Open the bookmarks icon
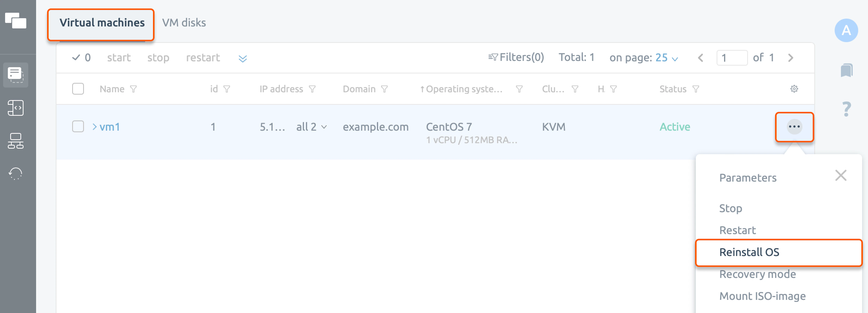Image resolution: width=868 pixels, height=313 pixels. [846, 71]
